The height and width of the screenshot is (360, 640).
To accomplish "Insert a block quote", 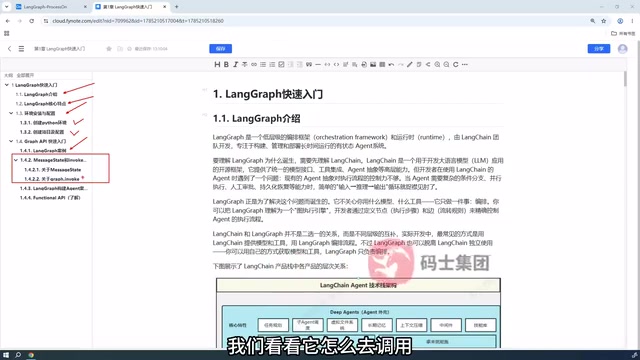I will [x=309, y=64].
